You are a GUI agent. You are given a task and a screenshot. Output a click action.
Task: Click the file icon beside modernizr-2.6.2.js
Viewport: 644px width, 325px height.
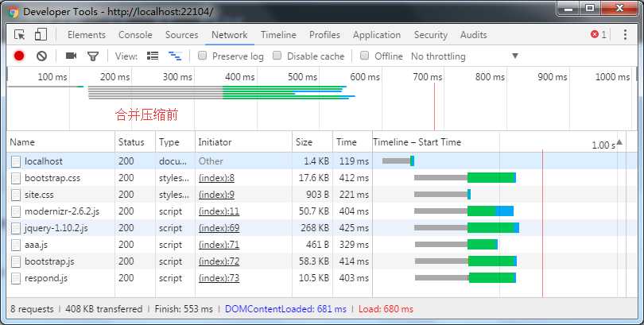(x=16, y=211)
